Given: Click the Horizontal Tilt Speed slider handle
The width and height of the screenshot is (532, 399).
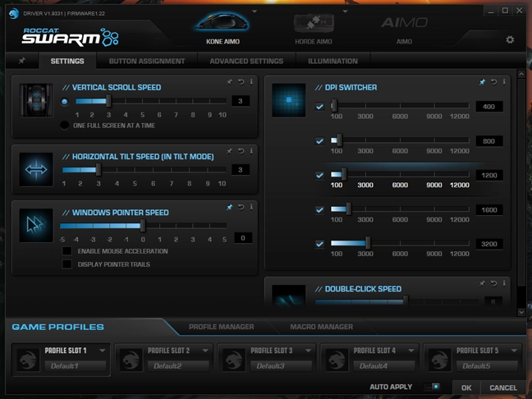Looking at the screenshot, I should 99,170.
